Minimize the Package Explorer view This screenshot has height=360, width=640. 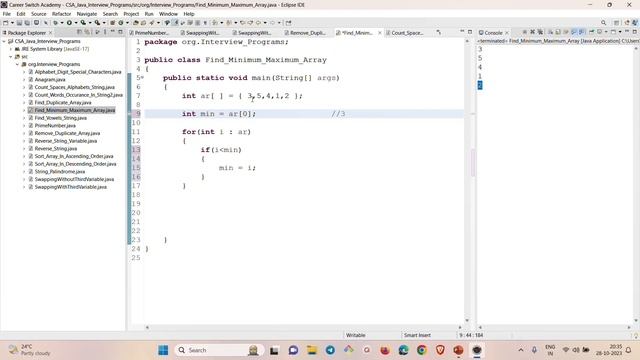[112, 32]
